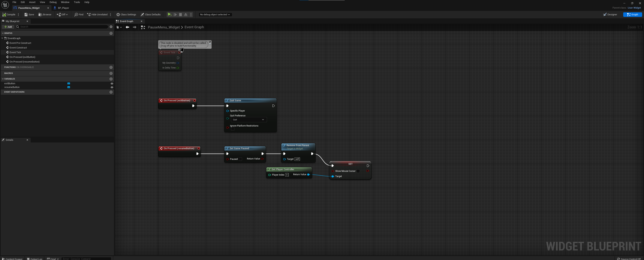The height and width of the screenshot is (260, 644).
Task: Open debug object selection dropdown
Action: click(x=215, y=14)
